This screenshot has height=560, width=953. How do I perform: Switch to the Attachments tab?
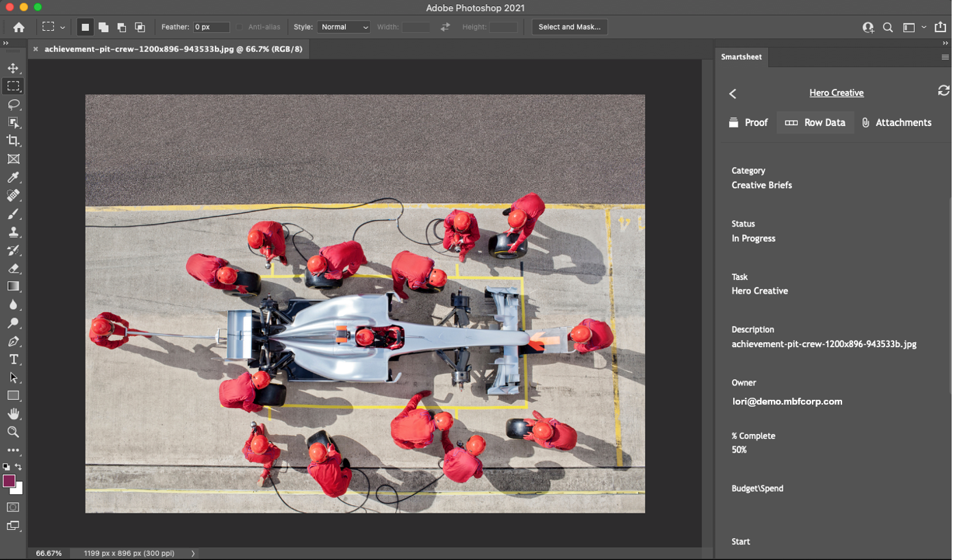896,123
